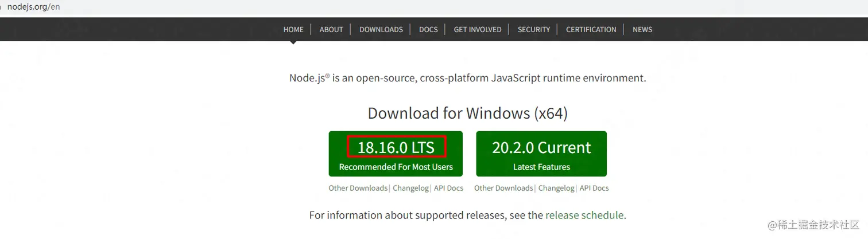The width and height of the screenshot is (868, 239).
Task: Download the 18.16.0 LTS version
Action: (x=396, y=154)
